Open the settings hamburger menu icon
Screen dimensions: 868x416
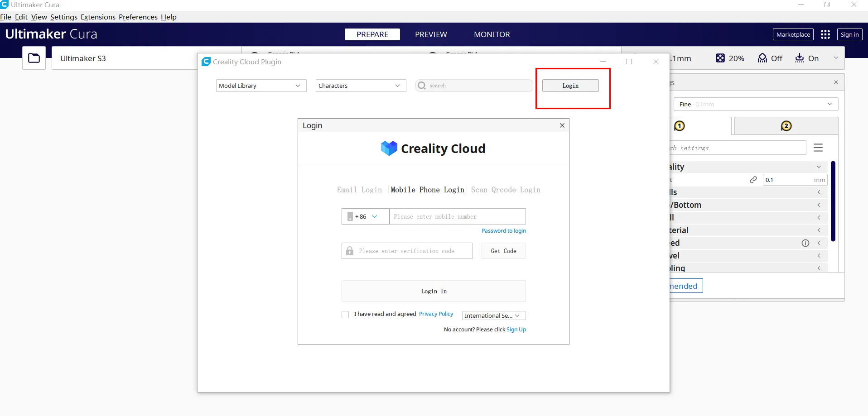click(x=818, y=148)
